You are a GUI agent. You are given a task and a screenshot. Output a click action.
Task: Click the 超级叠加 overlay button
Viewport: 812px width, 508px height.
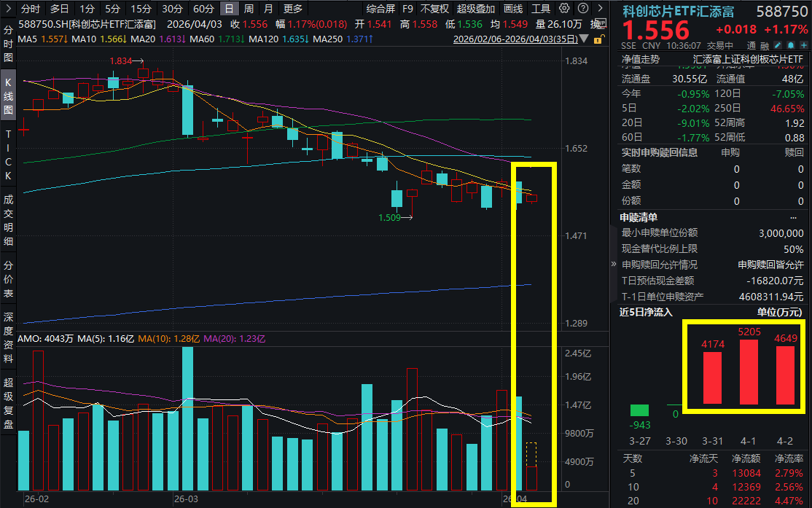[477, 8]
